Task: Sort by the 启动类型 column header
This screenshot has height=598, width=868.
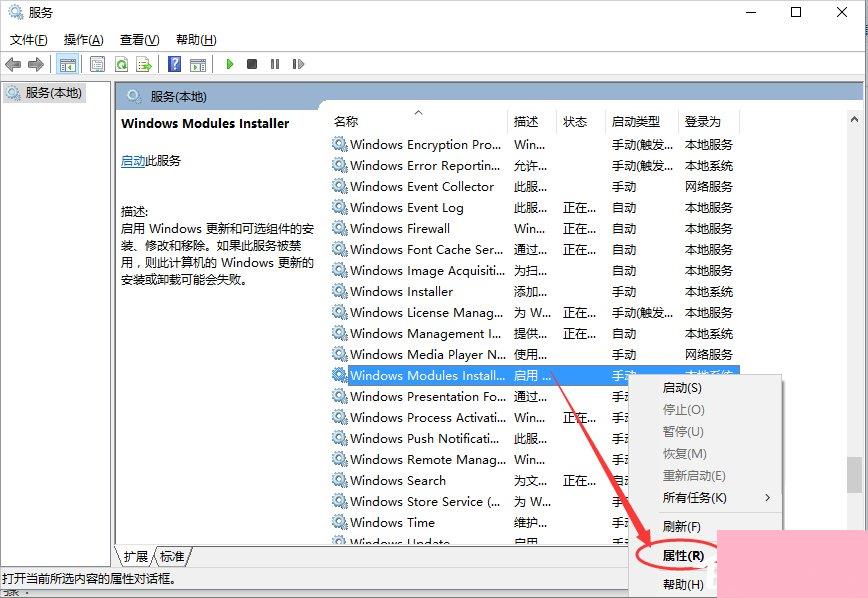Action: click(636, 121)
